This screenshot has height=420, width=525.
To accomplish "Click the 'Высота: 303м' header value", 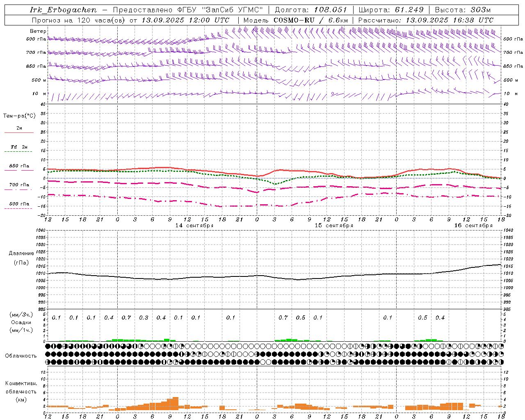I will click(x=463, y=10).
